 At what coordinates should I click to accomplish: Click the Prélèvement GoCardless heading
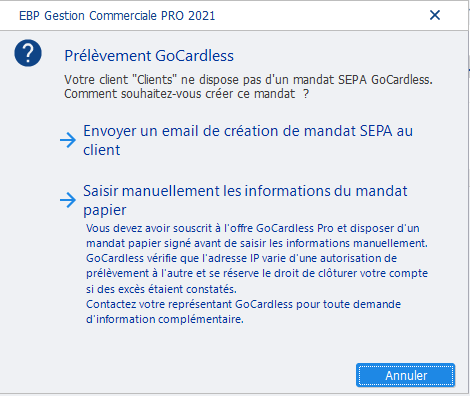[x=149, y=56]
